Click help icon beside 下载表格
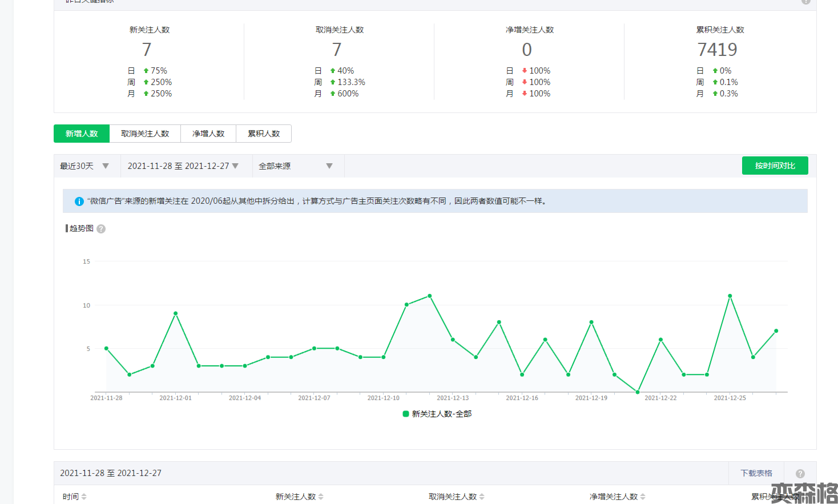Image resolution: width=838 pixels, height=504 pixels. click(800, 474)
